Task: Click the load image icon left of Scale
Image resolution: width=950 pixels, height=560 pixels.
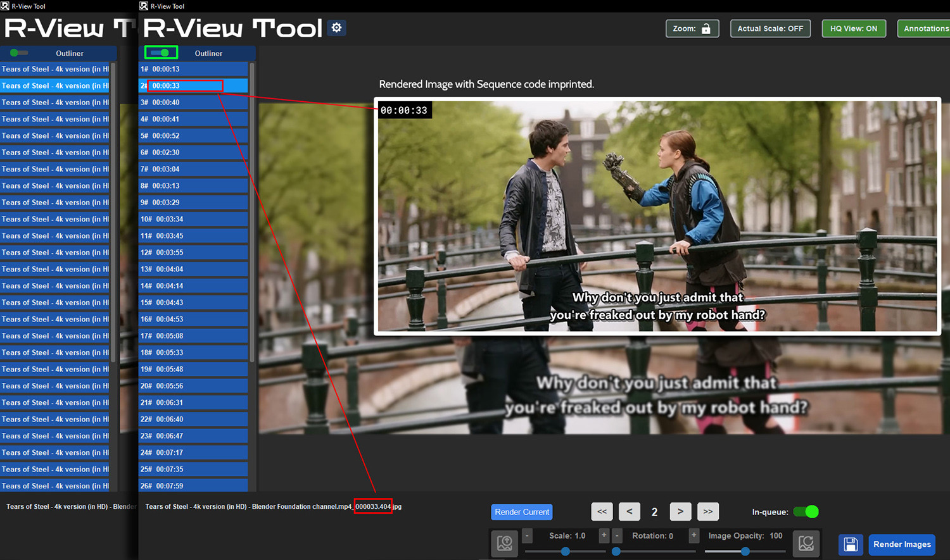Action: pos(505,543)
